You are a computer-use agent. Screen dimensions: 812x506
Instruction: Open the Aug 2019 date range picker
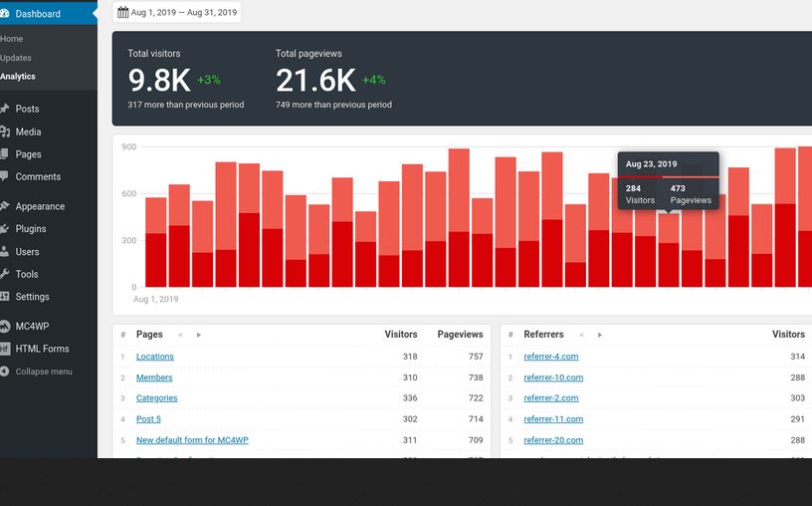pos(177,13)
